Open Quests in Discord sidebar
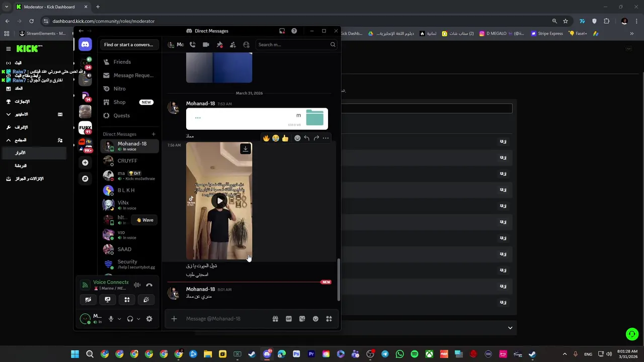 coord(130,116)
